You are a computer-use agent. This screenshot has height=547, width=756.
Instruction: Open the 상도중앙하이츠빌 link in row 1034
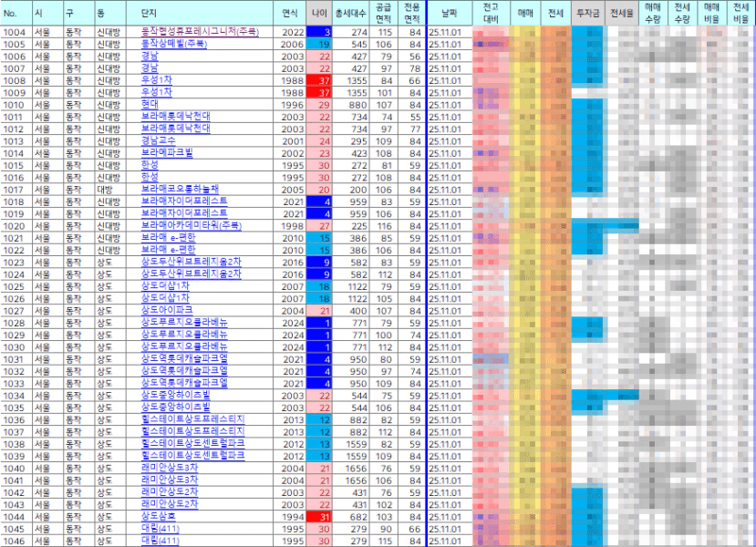[175, 395]
